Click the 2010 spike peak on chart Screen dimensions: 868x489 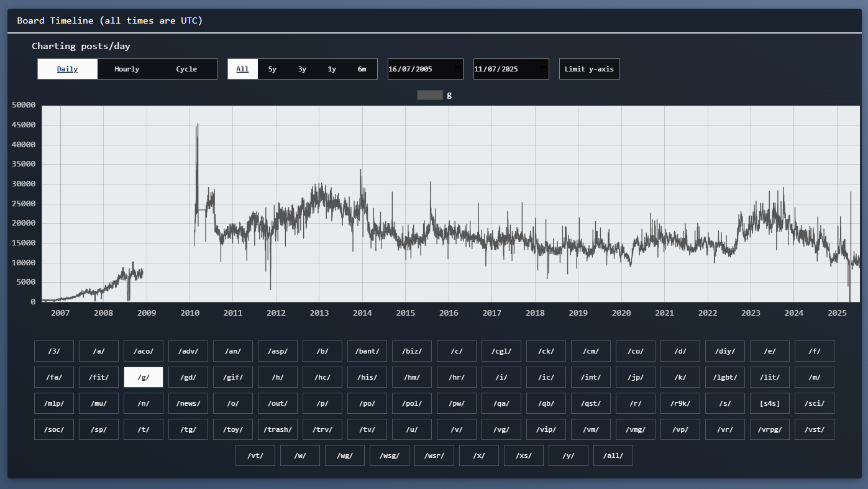tap(198, 124)
